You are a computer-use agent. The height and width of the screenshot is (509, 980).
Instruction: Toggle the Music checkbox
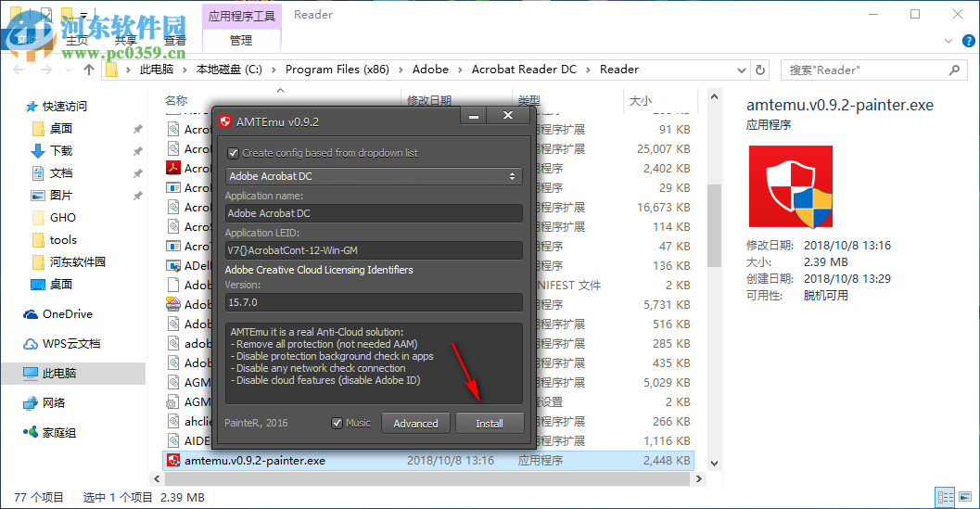tap(337, 424)
